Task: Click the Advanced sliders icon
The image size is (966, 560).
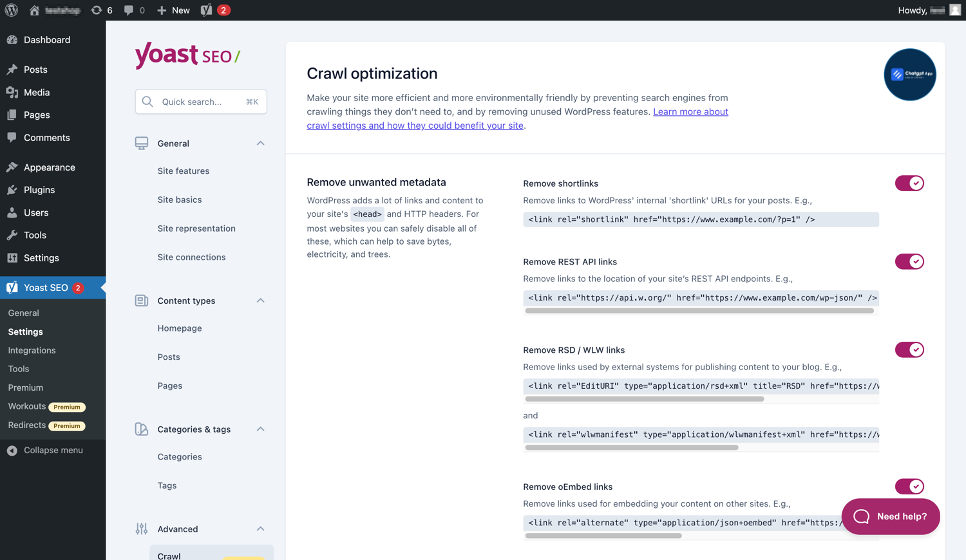Action: tap(142, 529)
